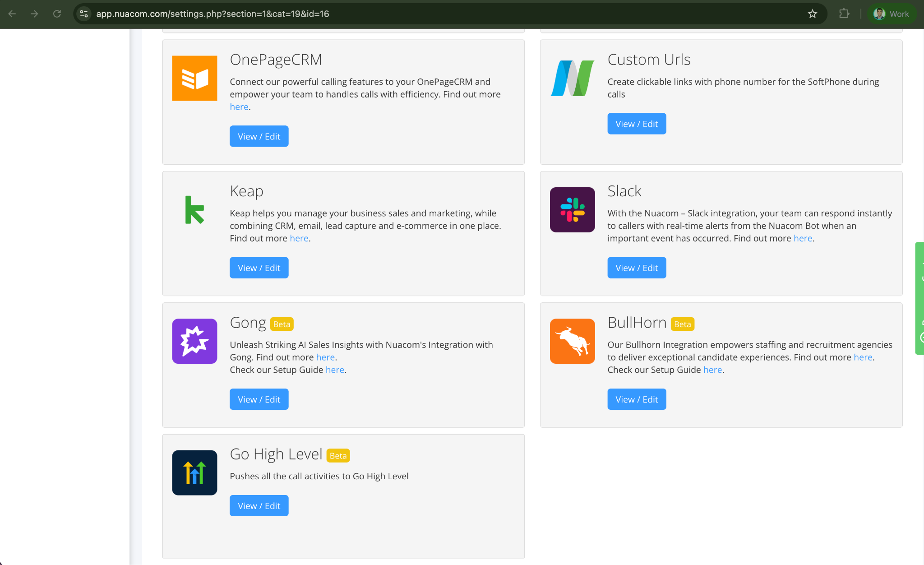The image size is (924, 565).
Task: Open View / Edit for the Gong integration
Action: click(259, 399)
